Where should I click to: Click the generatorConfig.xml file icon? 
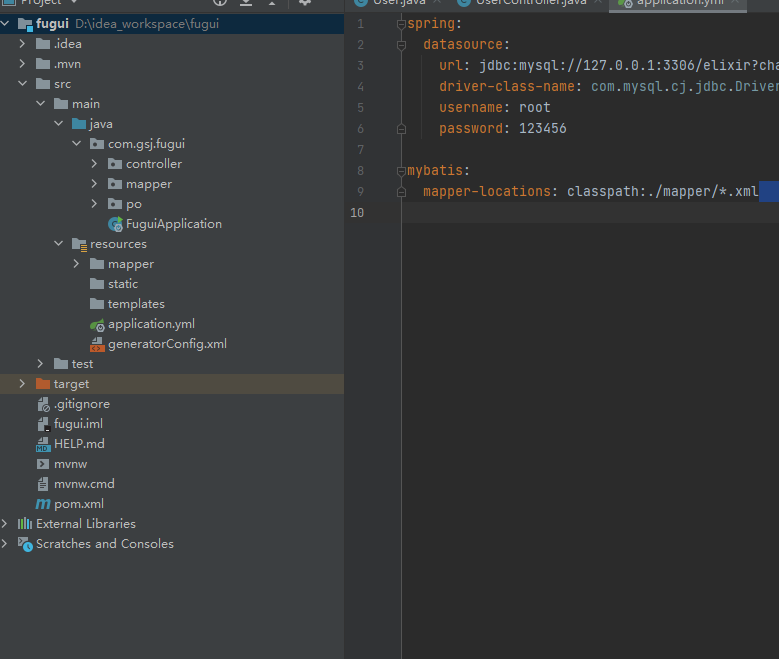[97, 344]
